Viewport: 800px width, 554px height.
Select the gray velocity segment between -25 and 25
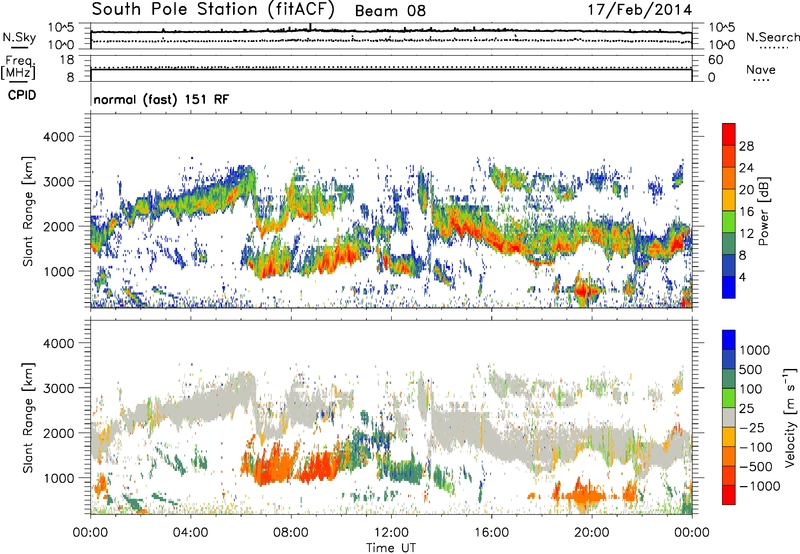[729, 417]
